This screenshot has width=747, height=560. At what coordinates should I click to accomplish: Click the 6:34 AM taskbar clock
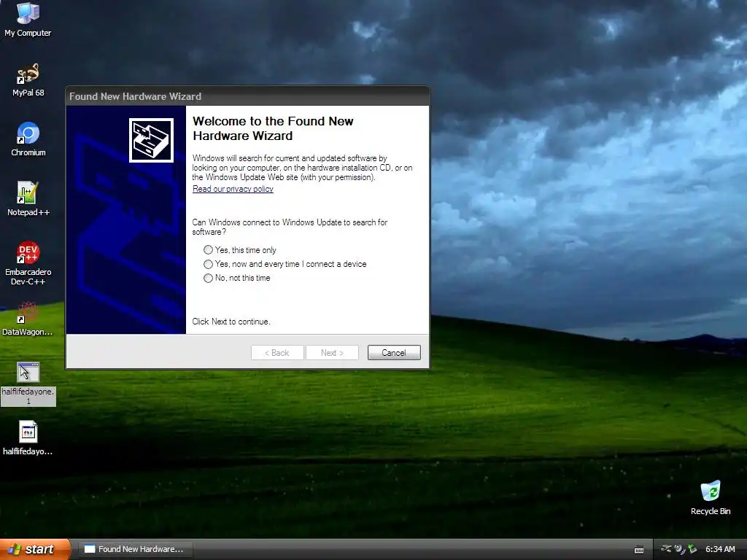pyautogui.click(x=720, y=549)
